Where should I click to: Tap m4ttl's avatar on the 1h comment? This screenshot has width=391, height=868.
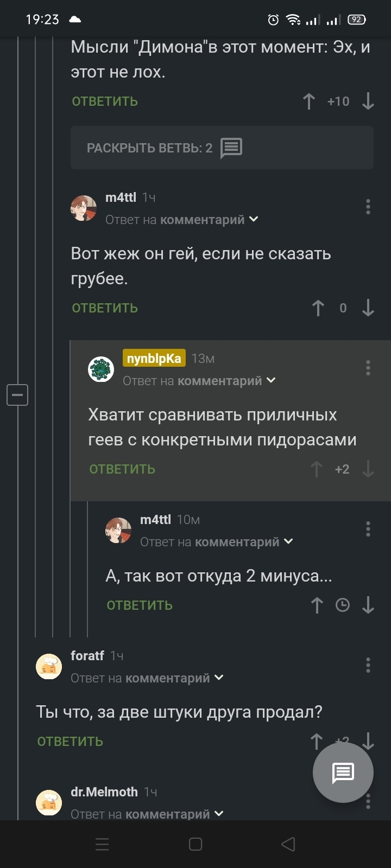click(84, 208)
